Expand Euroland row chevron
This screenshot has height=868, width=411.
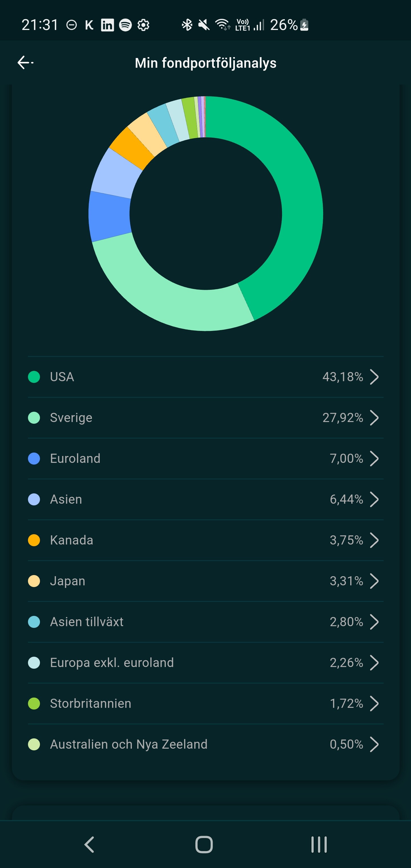coord(374,459)
